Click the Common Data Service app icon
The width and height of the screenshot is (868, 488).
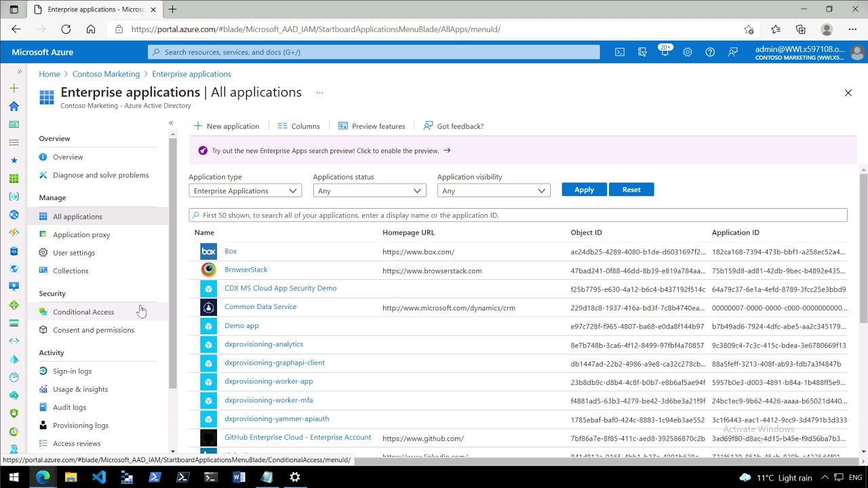pos(208,307)
